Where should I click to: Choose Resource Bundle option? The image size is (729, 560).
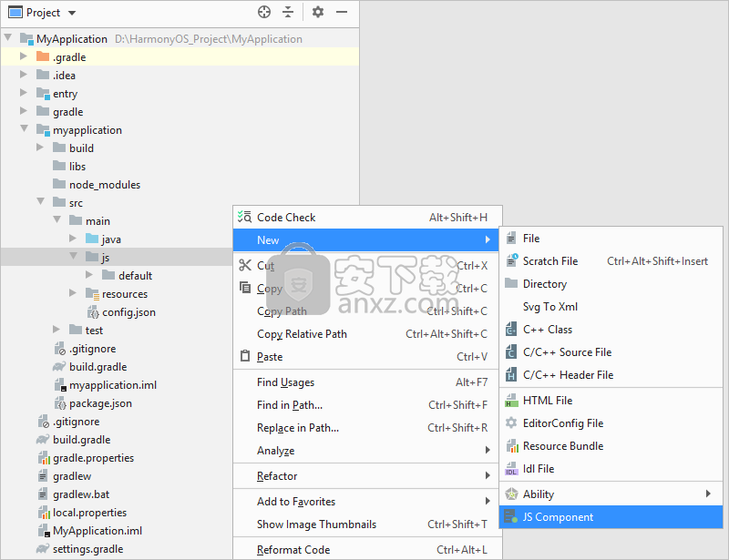pos(611,446)
